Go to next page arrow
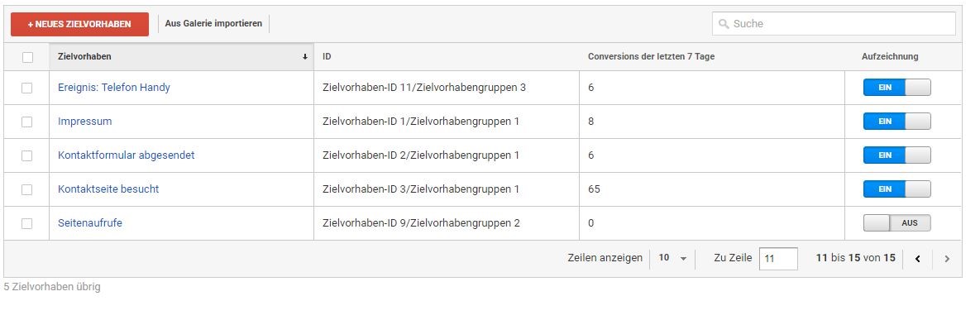980x320 pixels. (x=947, y=259)
